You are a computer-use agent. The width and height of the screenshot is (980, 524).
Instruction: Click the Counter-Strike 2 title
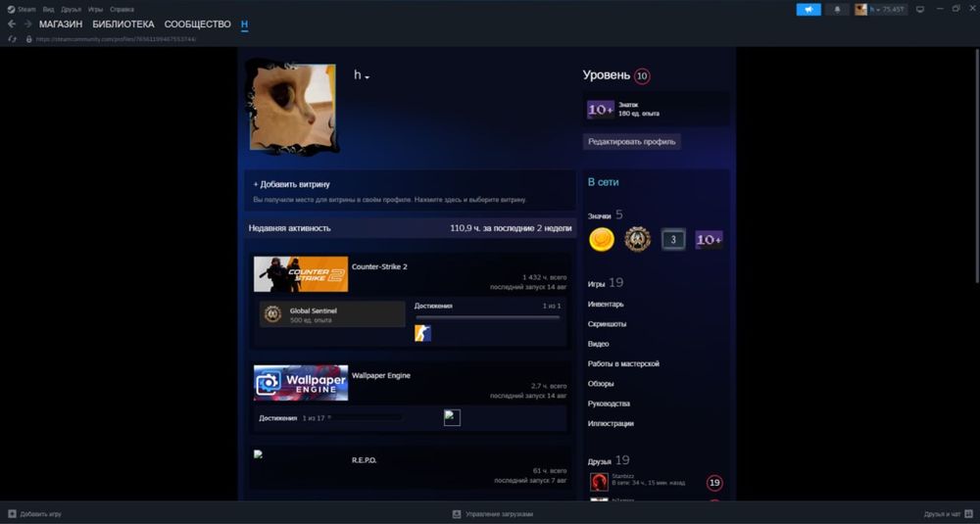pyautogui.click(x=379, y=266)
